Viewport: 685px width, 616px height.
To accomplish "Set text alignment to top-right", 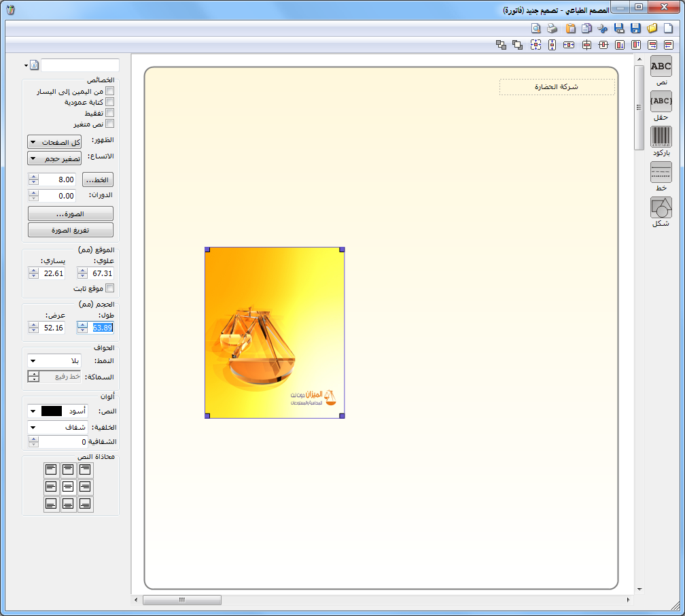I will 85,470.
